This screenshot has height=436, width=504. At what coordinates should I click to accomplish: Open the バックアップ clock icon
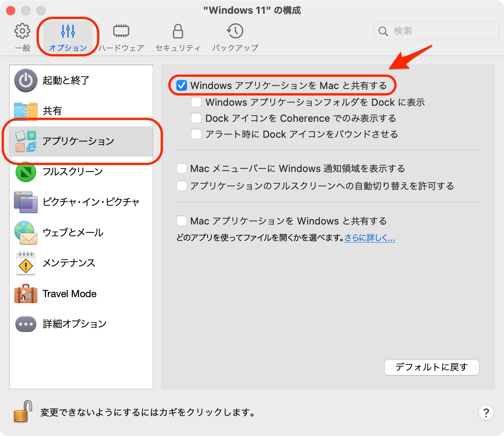click(235, 31)
